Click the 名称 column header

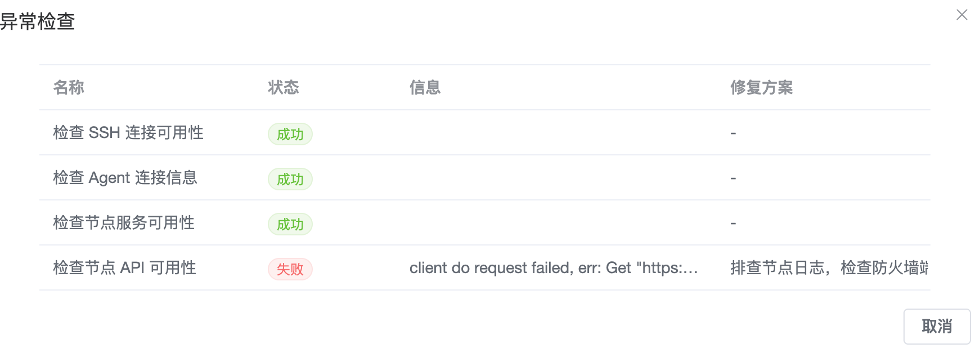(x=69, y=87)
